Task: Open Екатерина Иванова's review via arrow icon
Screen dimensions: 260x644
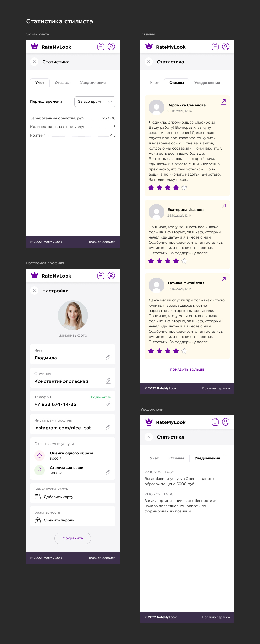Action: [224, 206]
